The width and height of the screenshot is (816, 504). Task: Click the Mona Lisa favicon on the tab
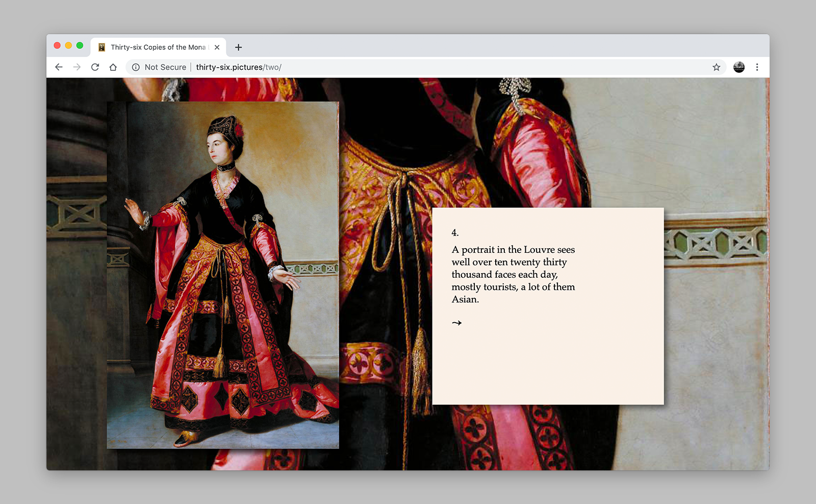point(101,47)
